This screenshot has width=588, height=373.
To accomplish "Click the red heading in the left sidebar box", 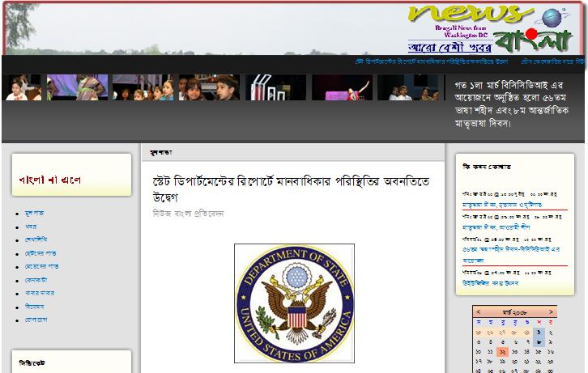I will click(50, 180).
